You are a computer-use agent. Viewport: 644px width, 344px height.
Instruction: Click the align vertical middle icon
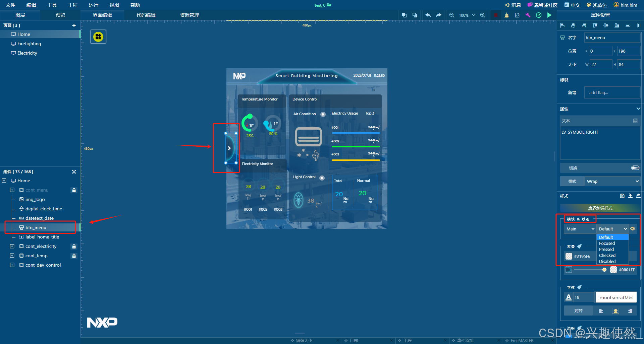click(x=606, y=25)
